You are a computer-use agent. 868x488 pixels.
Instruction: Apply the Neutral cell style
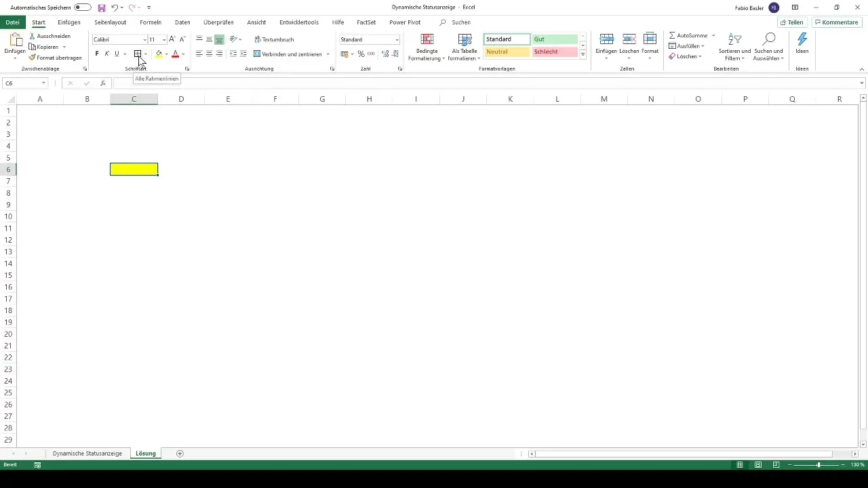(x=507, y=52)
